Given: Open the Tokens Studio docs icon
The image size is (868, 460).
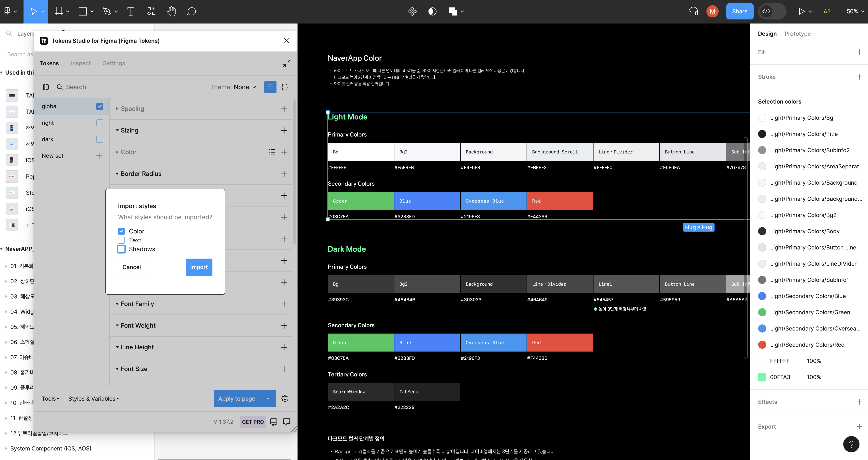Looking at the screenshot, I should tap(274, 422).
